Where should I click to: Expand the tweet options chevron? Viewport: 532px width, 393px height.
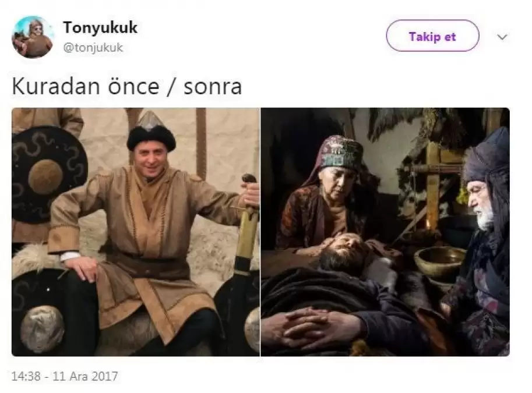tap(502, 37)
